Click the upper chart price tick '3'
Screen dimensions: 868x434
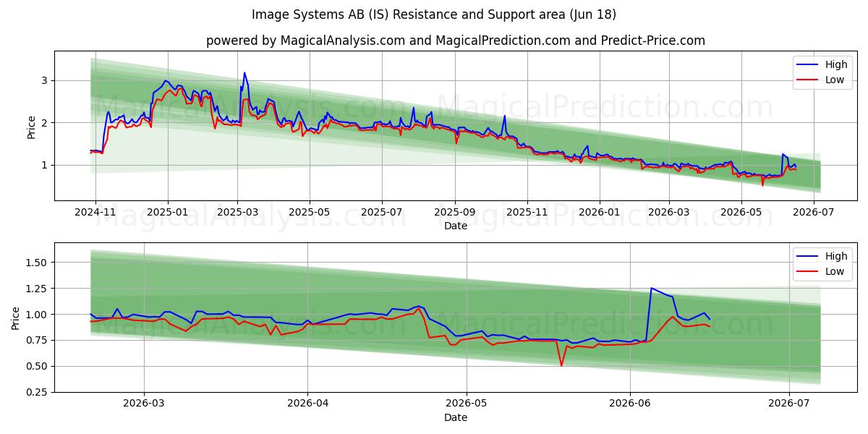coord(44,80)
